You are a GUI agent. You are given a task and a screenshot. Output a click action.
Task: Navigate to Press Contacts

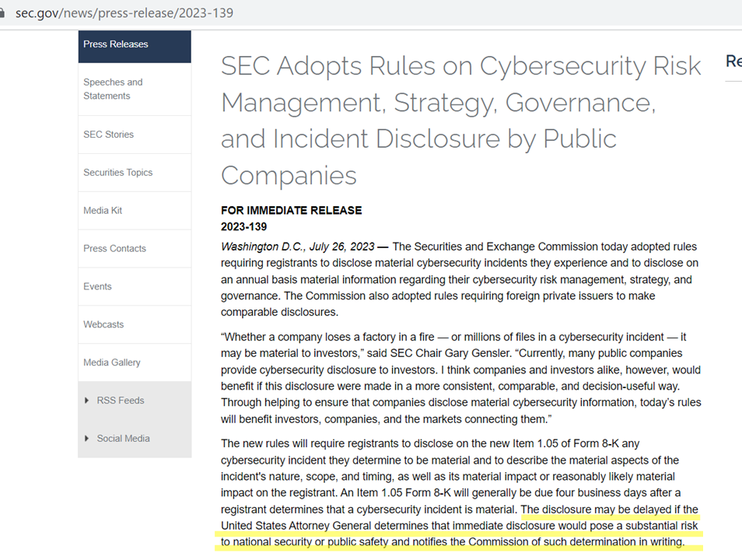tap(114, 249)
